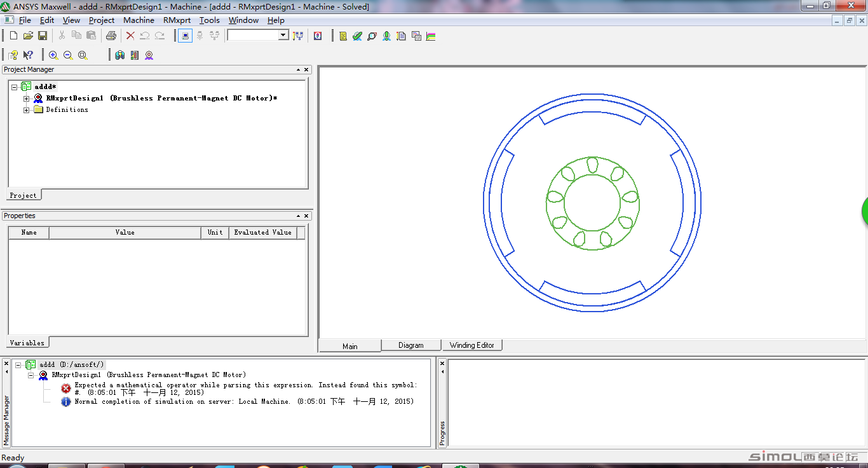Expand the Definitions folder node
The image size is (868, 468).
coord(26,110)
